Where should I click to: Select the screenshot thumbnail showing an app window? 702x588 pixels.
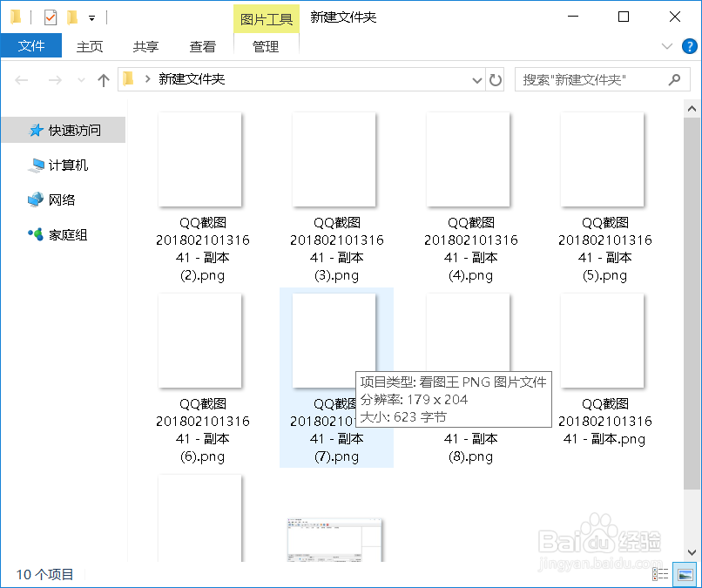tap(335, 539)
